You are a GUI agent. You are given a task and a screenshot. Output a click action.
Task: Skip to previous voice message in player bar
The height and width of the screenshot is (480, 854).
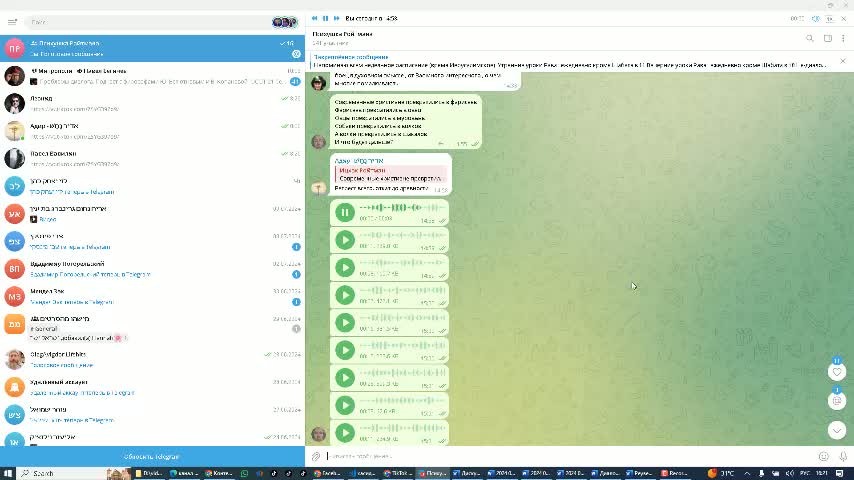point(315,19)
